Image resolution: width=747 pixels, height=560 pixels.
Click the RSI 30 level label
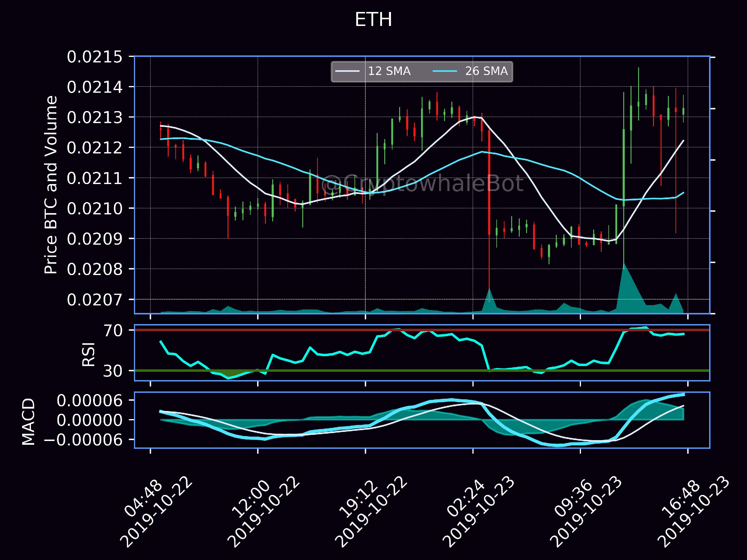click(113, 371)
